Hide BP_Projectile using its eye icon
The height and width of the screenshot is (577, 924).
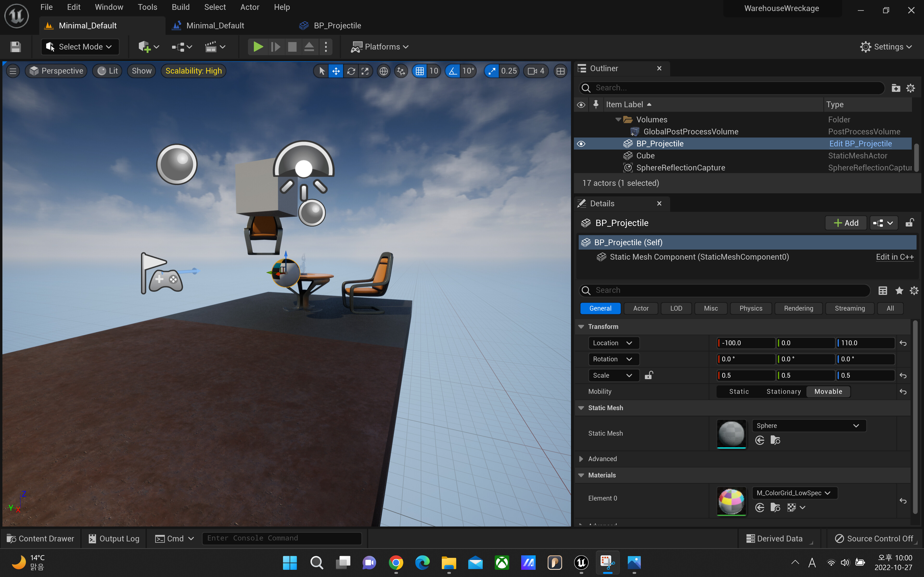(x=581, y=144)
